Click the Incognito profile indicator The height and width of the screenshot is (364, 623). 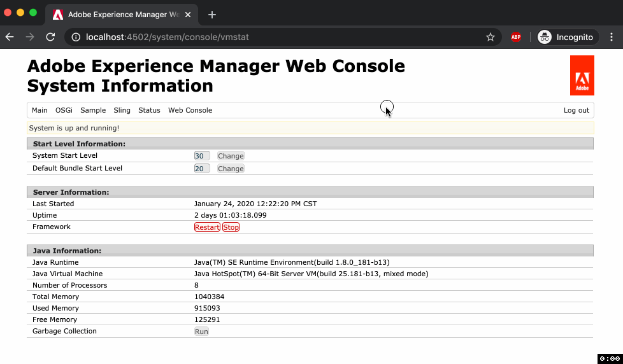[566, 37]
